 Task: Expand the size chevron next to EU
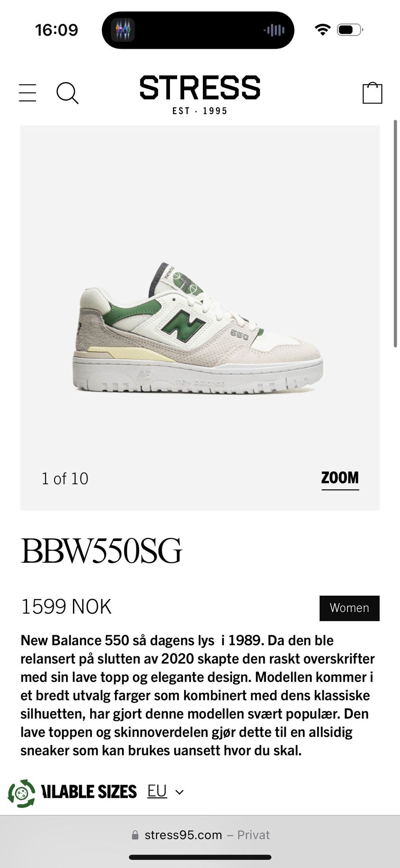180,792
